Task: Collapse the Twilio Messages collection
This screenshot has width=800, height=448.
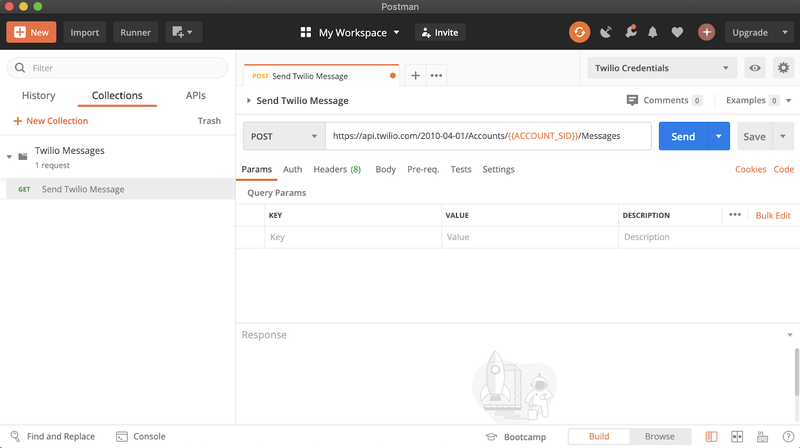Action: coord(9,156)
